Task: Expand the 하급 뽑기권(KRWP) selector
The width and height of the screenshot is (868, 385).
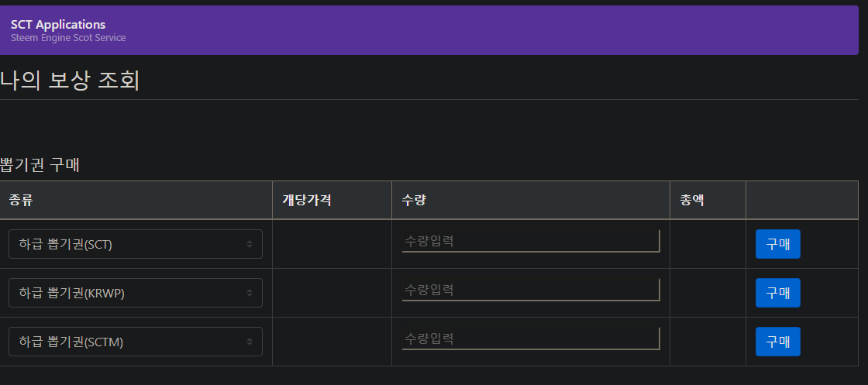Action: pyautogui.click(x=136, y=293)
